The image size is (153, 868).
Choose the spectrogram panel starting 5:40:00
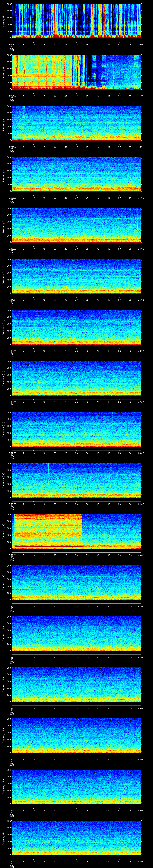77,583
